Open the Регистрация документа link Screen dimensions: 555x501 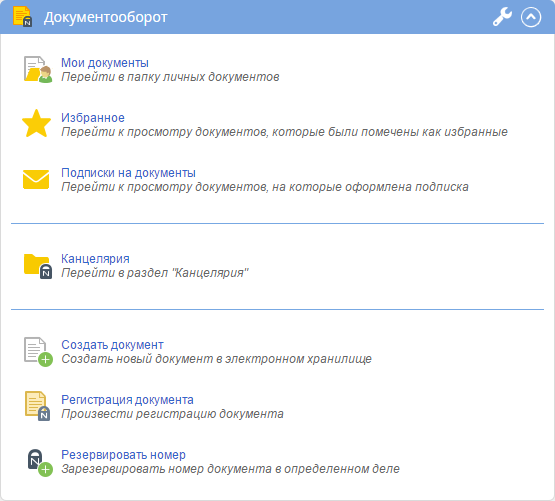127,400
